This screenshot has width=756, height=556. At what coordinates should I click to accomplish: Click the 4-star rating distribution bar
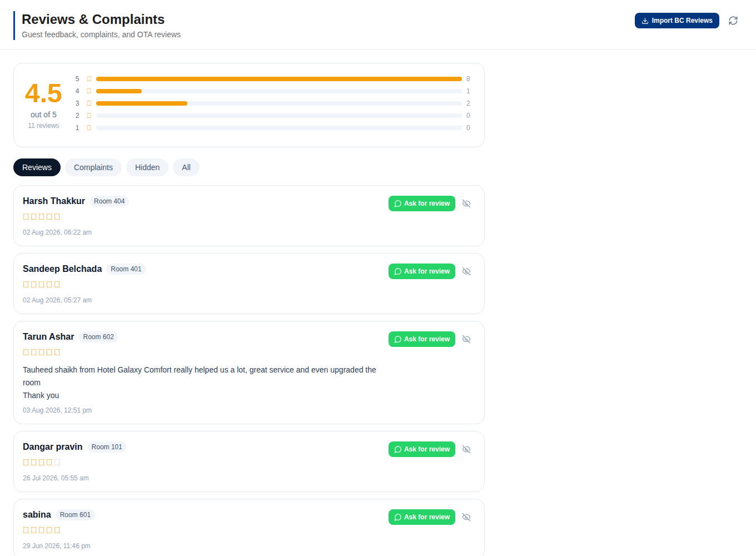(x=279, y=91)
